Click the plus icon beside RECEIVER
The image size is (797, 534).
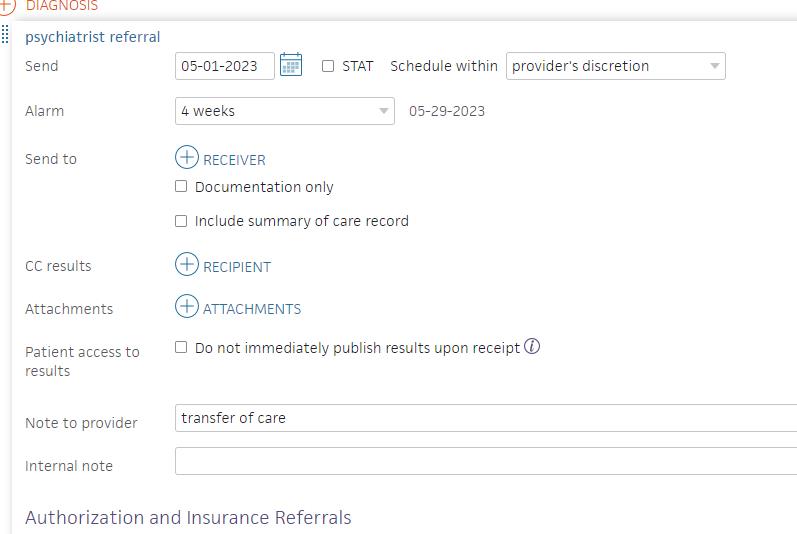point(187,158)
